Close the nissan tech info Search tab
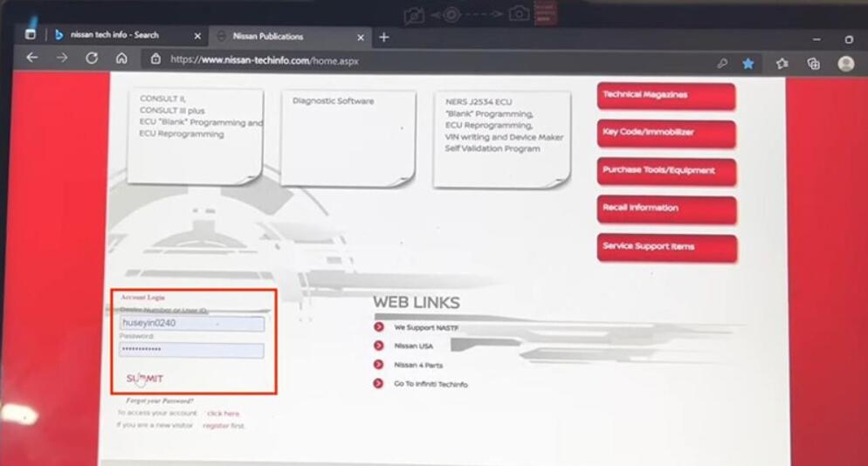The image size is (868, 466). pyautogui.click(x=197, y=36)
